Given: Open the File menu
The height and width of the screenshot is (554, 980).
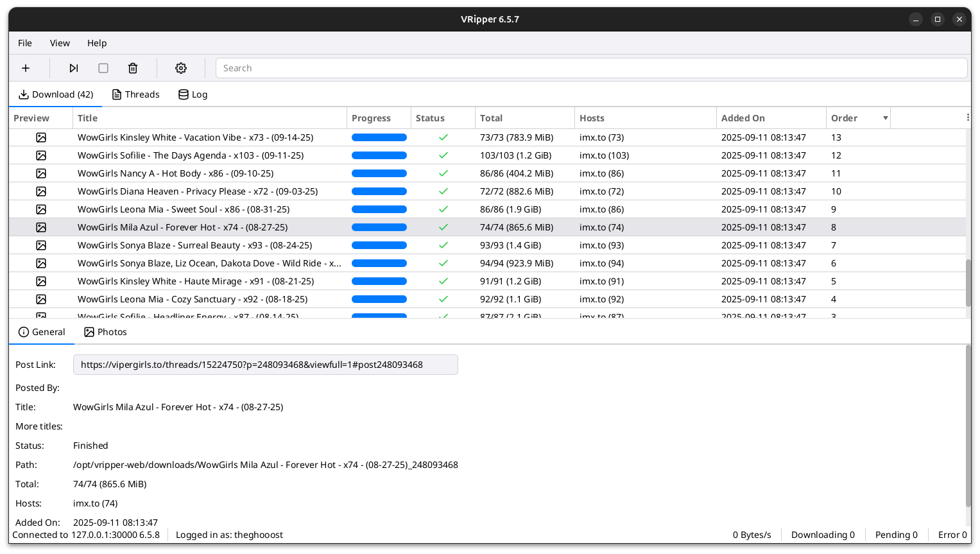Looking at the screenshot, I should click(25, 43).
